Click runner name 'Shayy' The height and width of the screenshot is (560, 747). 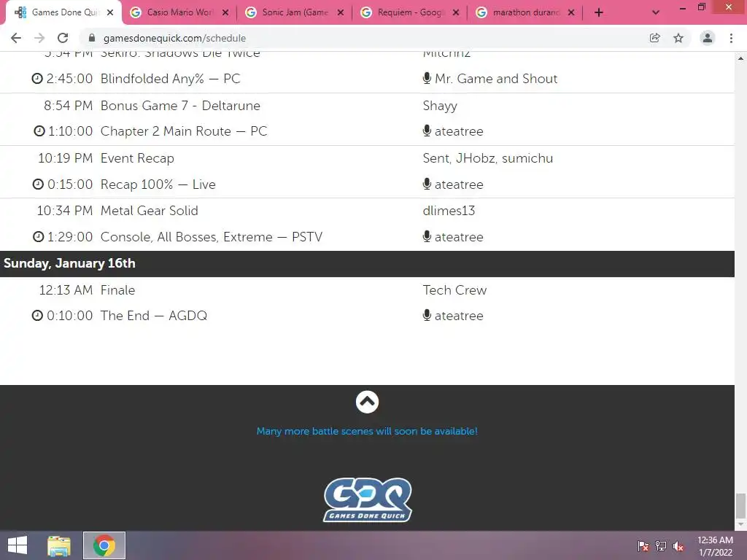click(x=440, y=106)
